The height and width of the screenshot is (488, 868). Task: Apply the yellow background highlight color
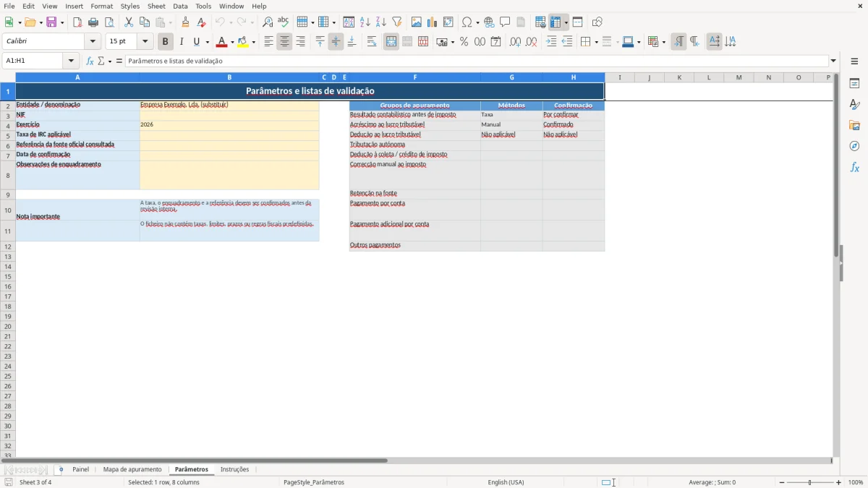(242, 42)
